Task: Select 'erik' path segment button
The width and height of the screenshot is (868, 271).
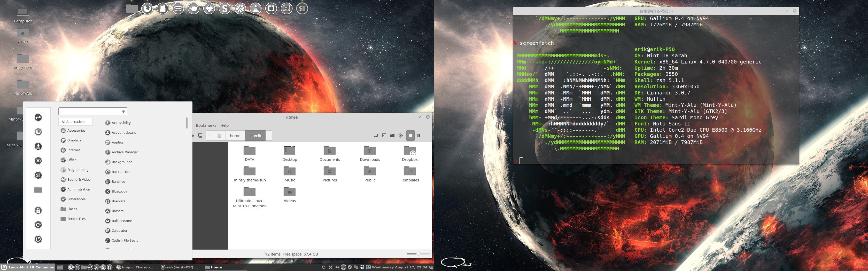Action: pos(255,136)
